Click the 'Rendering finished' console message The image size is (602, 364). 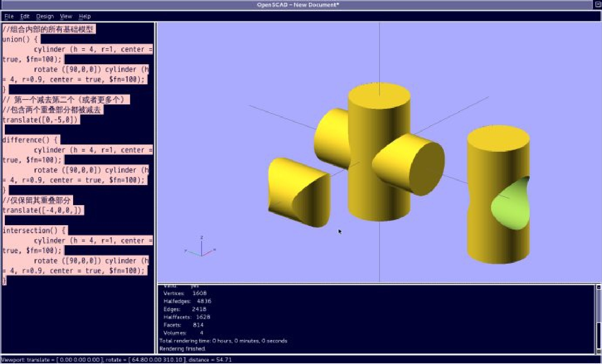pyautogui.click(x=182, y=349)
